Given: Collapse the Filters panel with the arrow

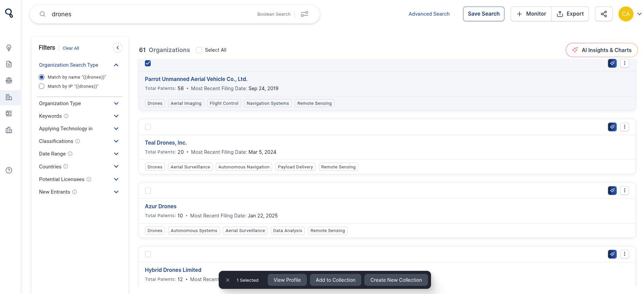Looking at the screenshot, I should [118, 48].
